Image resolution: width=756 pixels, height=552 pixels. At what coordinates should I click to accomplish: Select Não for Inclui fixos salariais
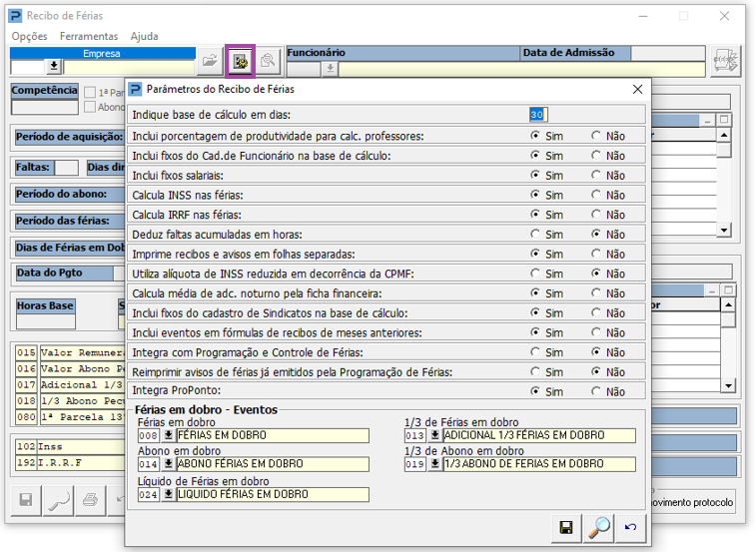tap(596, 175)
